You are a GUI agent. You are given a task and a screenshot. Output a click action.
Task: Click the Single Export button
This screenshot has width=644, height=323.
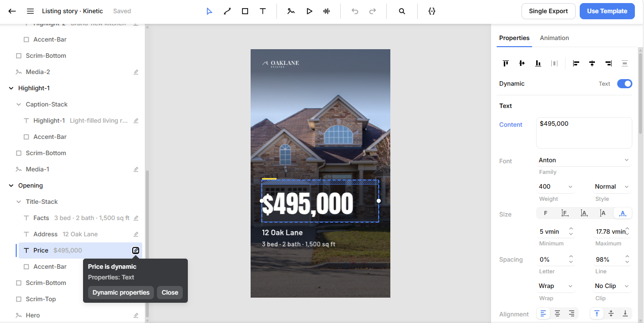[x=548, y=11]
